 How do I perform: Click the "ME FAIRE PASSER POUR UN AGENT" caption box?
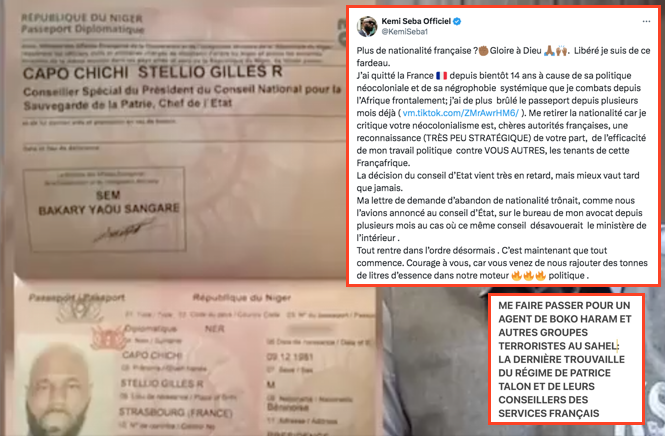(x=566, y=359)
